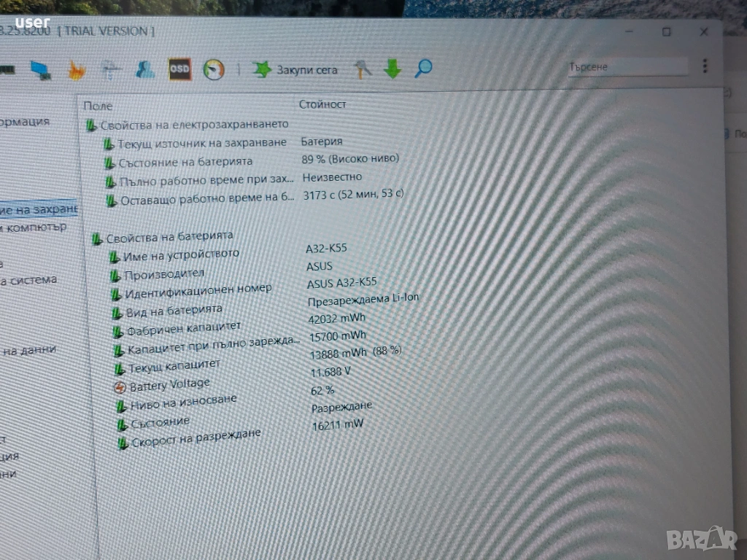Open the monitor diagnostics icon
This screenshot has height=560, width=747.
point(42,71)
